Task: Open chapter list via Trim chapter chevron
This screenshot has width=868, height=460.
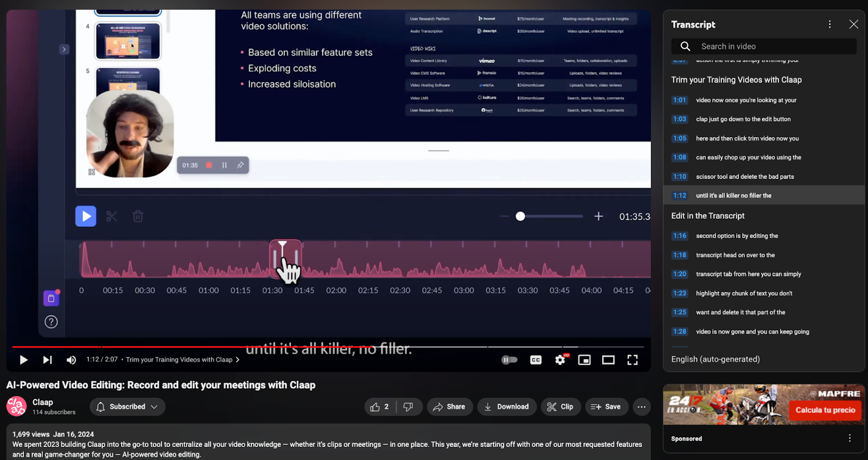Action: (238, 360)
